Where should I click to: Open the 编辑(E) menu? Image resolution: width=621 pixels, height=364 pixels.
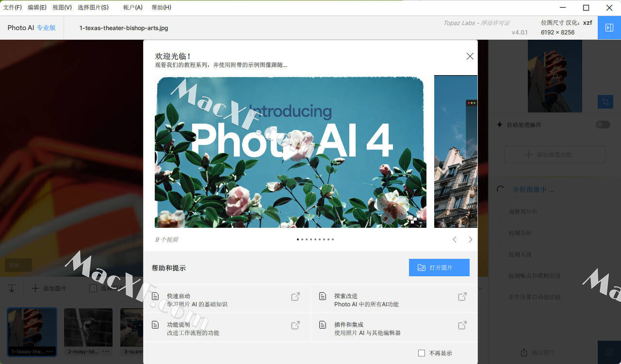[37, 7]
